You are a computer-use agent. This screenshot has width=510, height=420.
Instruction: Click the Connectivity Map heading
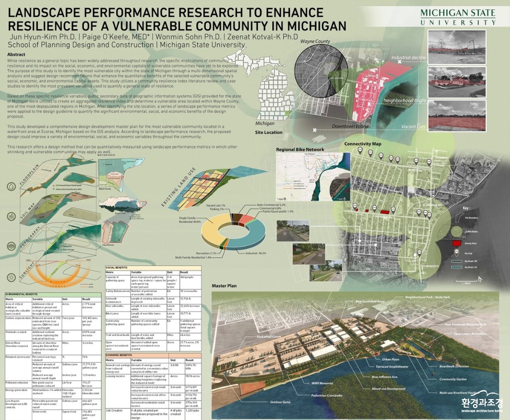pyautogui.click(x=363, y=144)
